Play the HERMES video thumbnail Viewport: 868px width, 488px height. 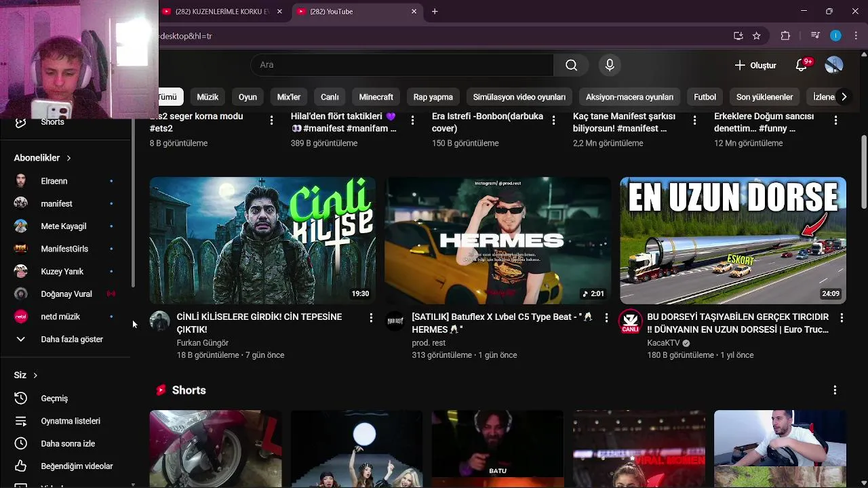(498, 241)
